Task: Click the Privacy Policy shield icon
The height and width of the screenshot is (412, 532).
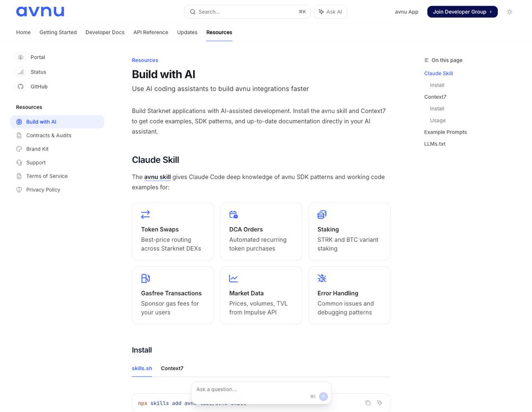Action: point(19,190)
